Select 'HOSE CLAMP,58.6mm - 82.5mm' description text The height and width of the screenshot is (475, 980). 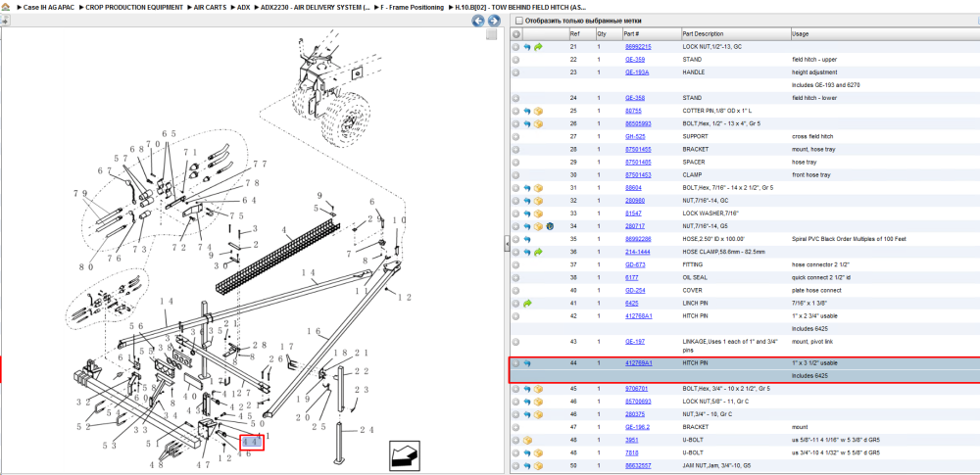(724, 252)
